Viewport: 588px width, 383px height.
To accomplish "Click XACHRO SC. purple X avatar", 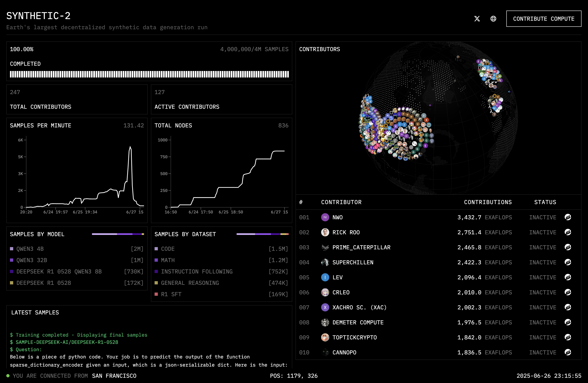I will pos(325,308).
